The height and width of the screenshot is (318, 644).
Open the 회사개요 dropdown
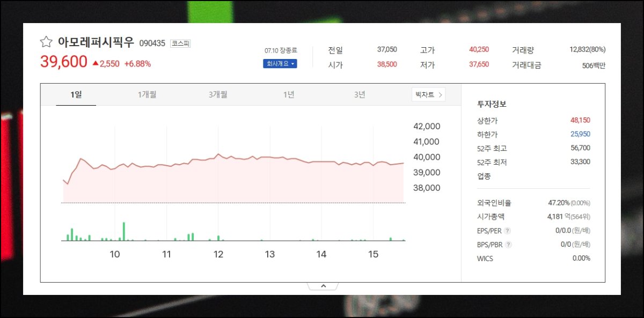pos(280,63)
